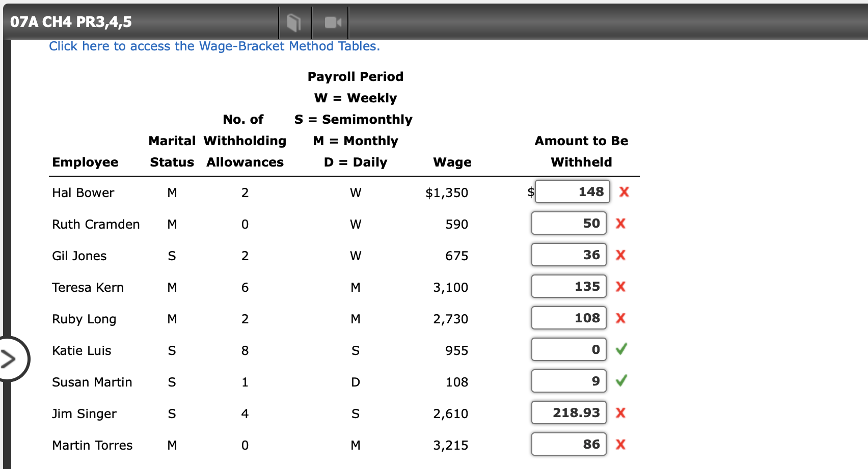Screen dimensions: 868x469
Task: Open the eBook reference icon in the toolbar
Action: tap(294, 22)
